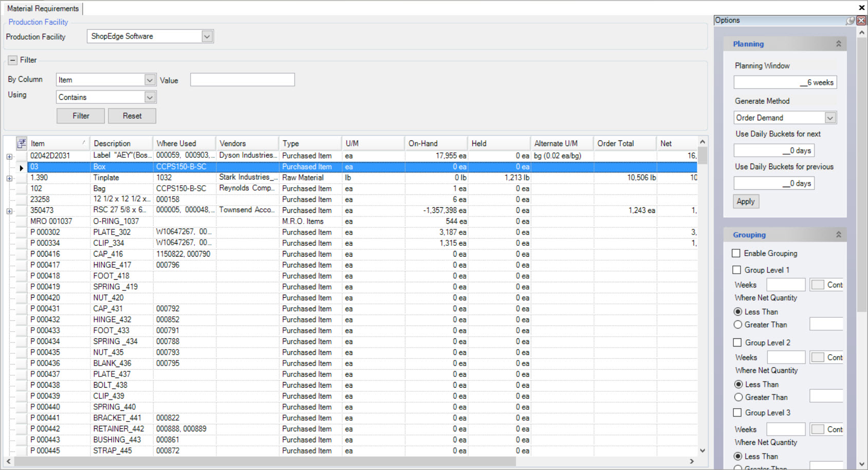Sort by Description column header
Screen dimensions: 868x470
(121, 143)
